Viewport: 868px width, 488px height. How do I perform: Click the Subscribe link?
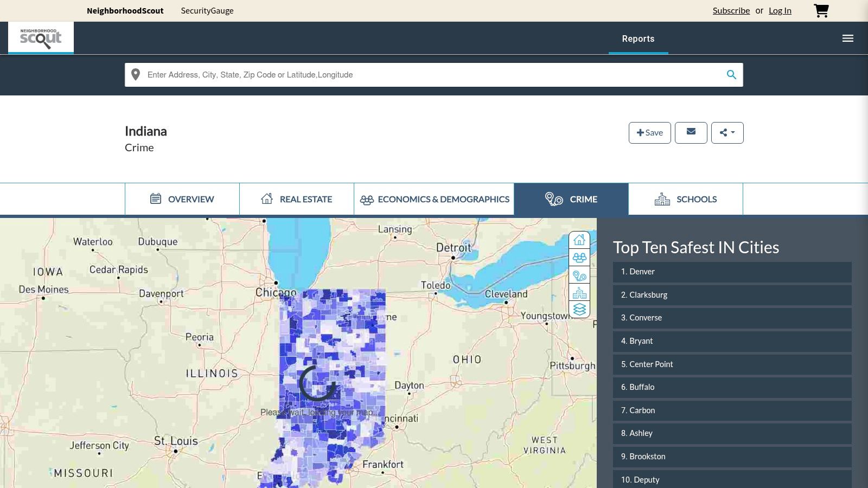[731, 11]
